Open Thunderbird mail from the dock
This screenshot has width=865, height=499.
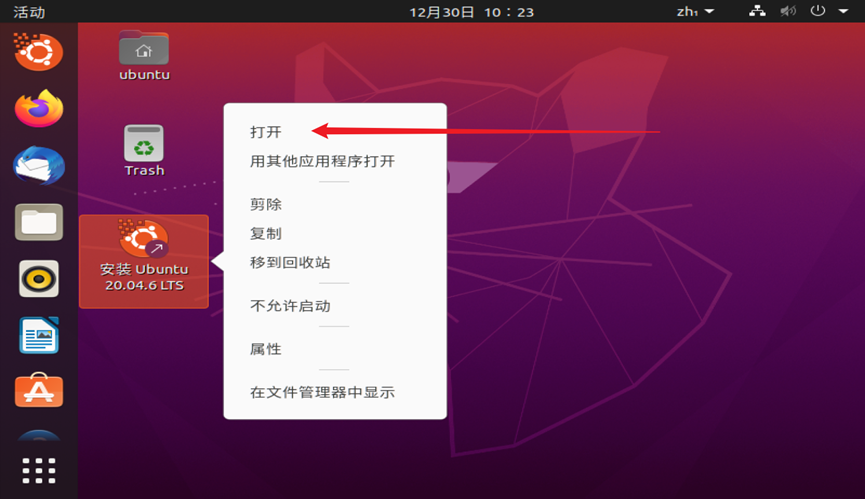point(39,165)
